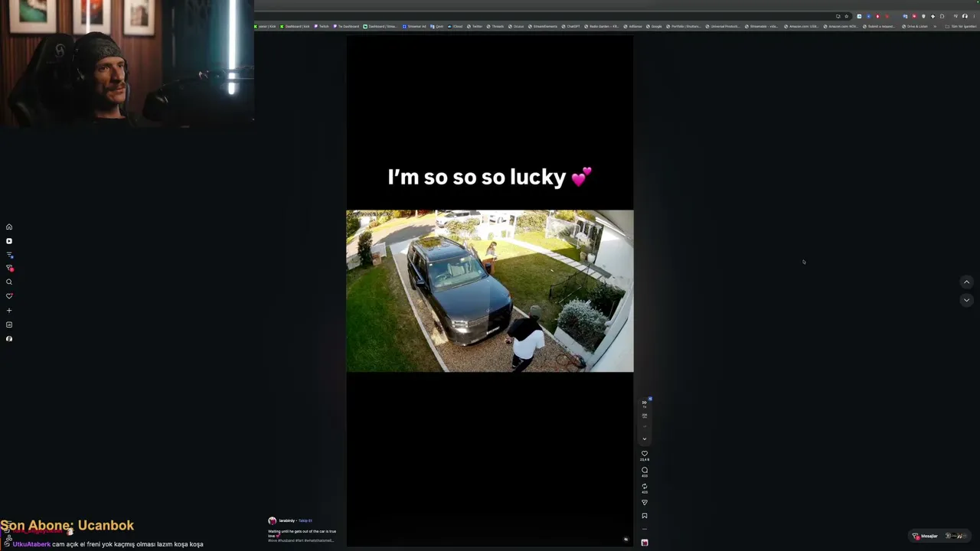Expand the playback extension panel chevron
This screenshot has width=980, height=551.
645,439
